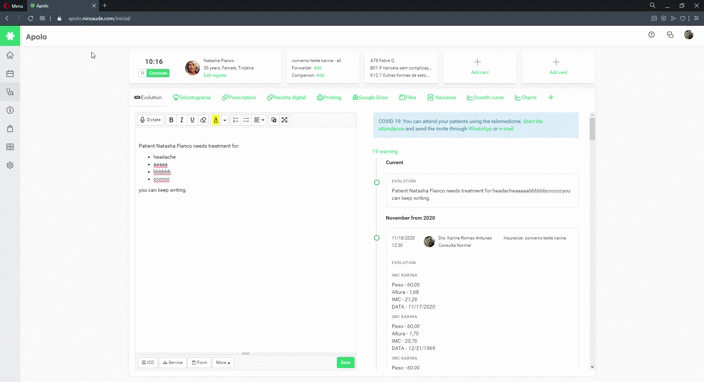Pause the attendance timer
Screen dimensions: 704x382
(142, 73)
